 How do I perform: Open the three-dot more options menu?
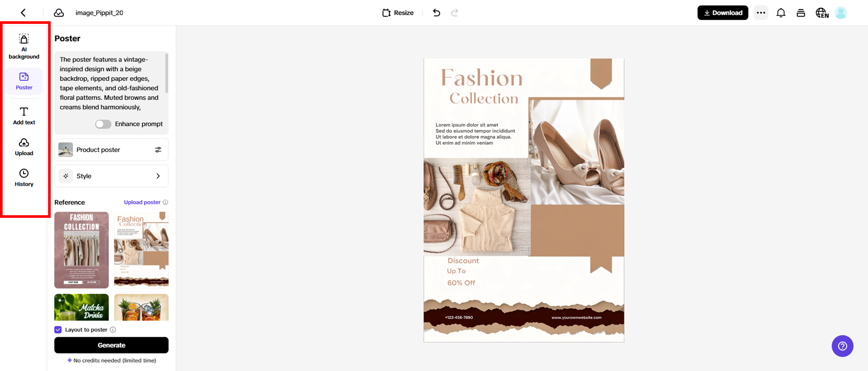761,13
